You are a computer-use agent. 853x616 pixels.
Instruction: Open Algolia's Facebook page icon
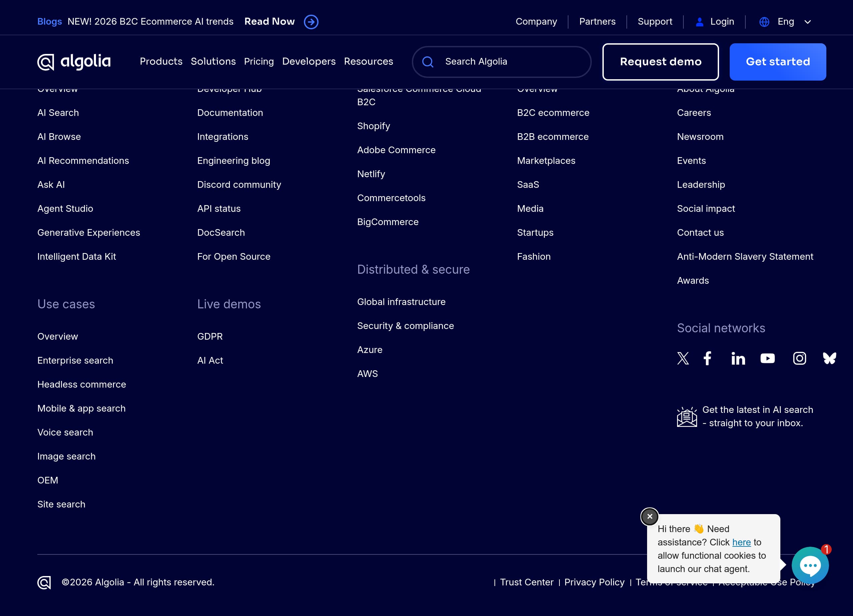coord(707,358)
